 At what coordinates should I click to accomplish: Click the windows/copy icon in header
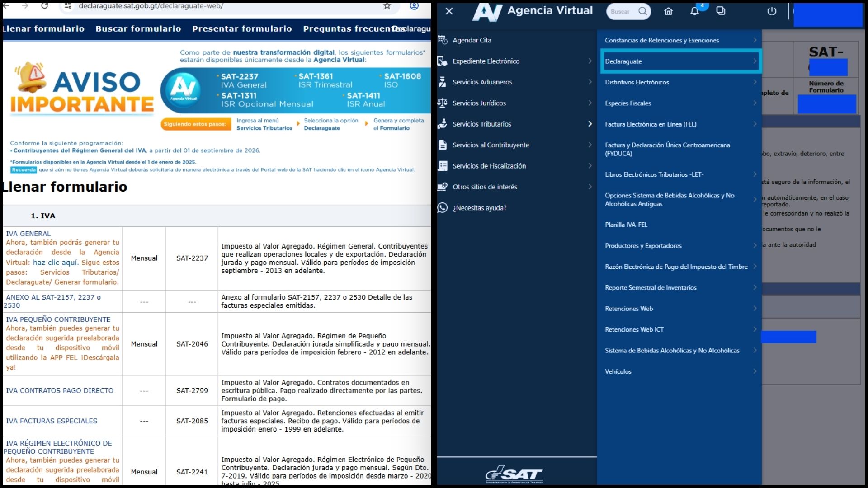tap(721, 11)
